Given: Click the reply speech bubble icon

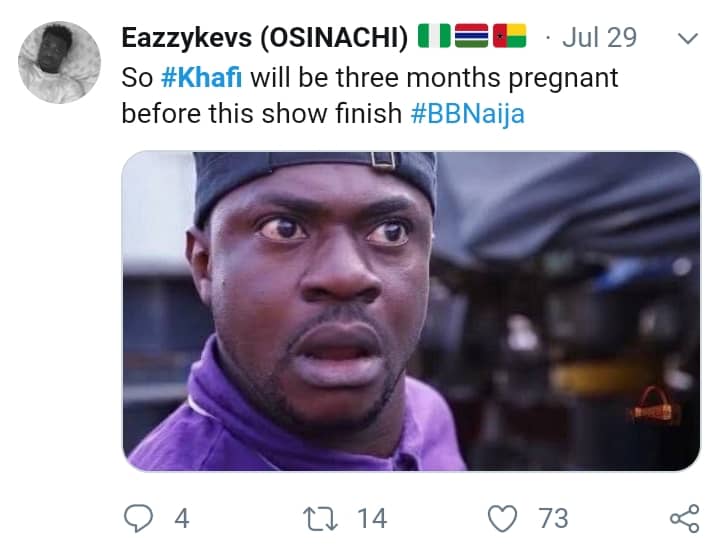Looking at the screenshot, I should [137, 517].
